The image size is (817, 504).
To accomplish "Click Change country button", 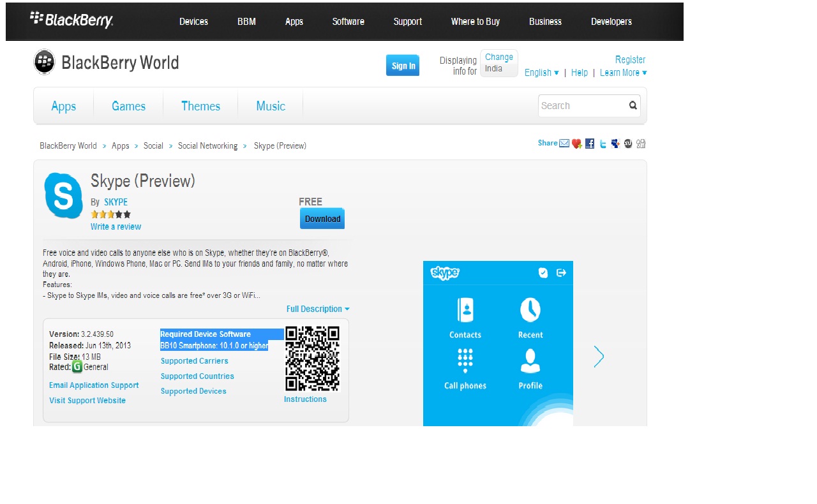I will tap(499, 57).
